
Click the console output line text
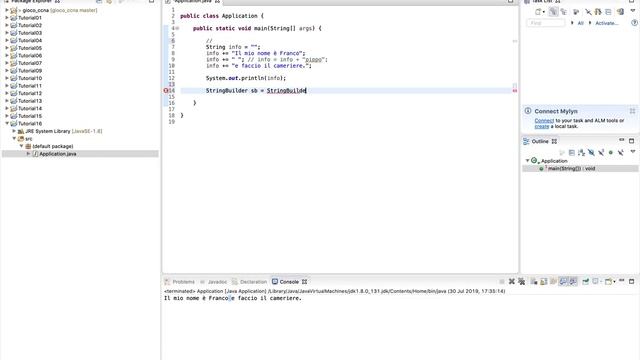pyautogui.click(x=233, y=298)
